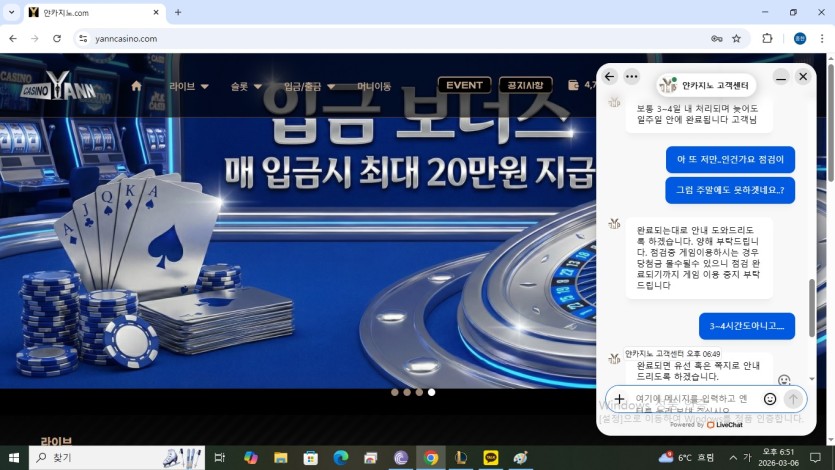Viewport: 835px width, 470px height.
Task: Open site information icon in address bar
Action: point(83,38)
